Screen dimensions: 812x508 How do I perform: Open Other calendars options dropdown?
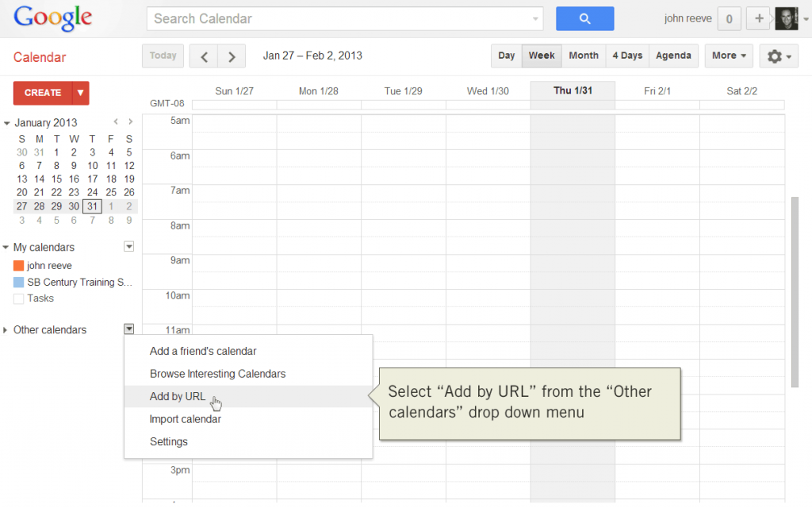click(x=129, y=329)
